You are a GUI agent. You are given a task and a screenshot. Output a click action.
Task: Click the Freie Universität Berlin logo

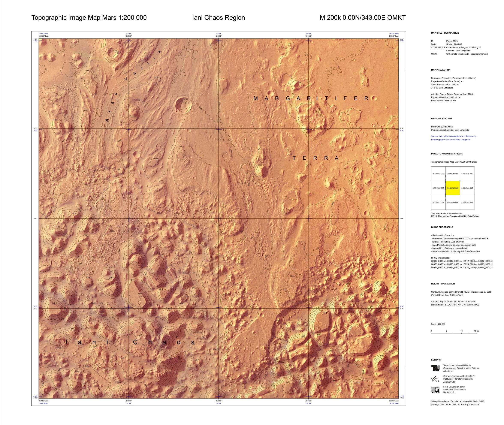[435, 390]
